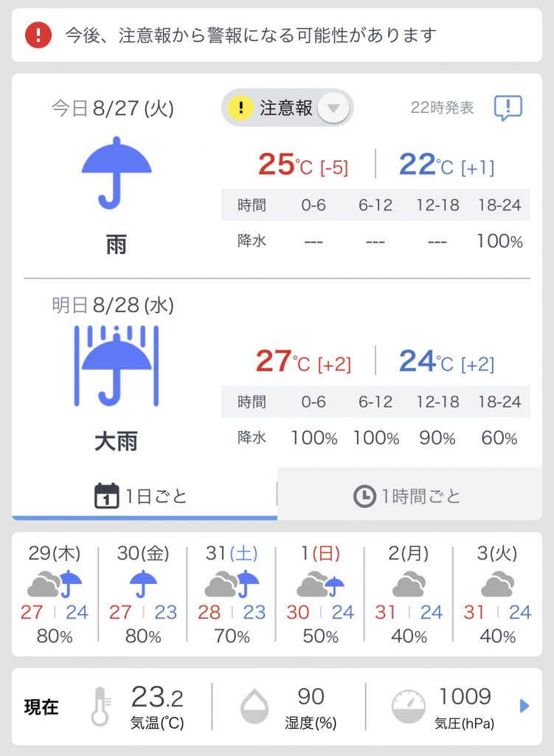Expand the 注意報 dropdown arrow

coord(333,108)
